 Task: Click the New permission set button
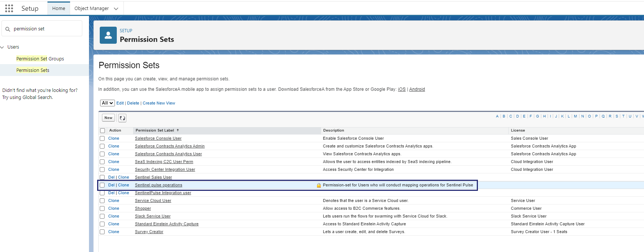108,118
